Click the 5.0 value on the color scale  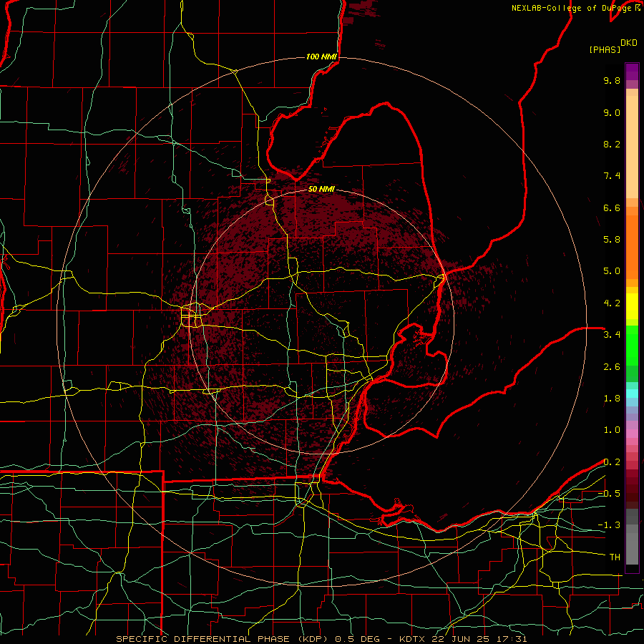[x=612, y=271]
